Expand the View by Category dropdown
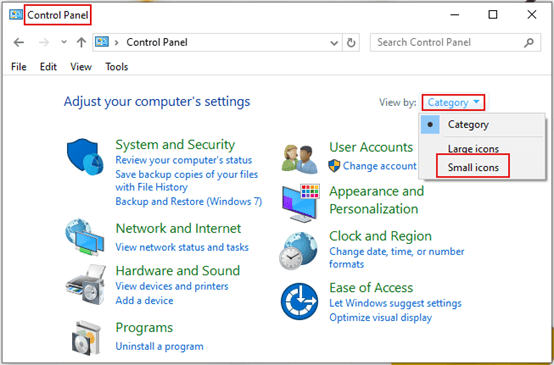Viewport: 554px width, 365px height. click(453, 102)
